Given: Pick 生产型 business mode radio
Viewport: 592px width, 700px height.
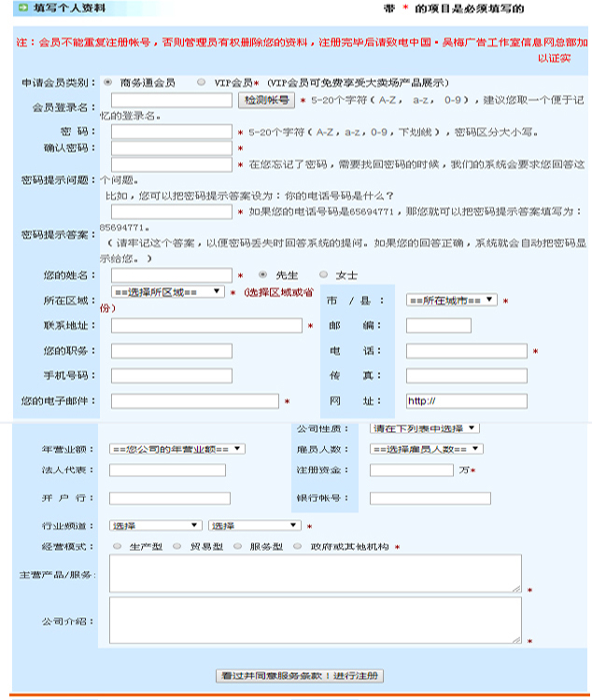Looking at the screenshot, I should pyautogui.click(x=117, y=546).
